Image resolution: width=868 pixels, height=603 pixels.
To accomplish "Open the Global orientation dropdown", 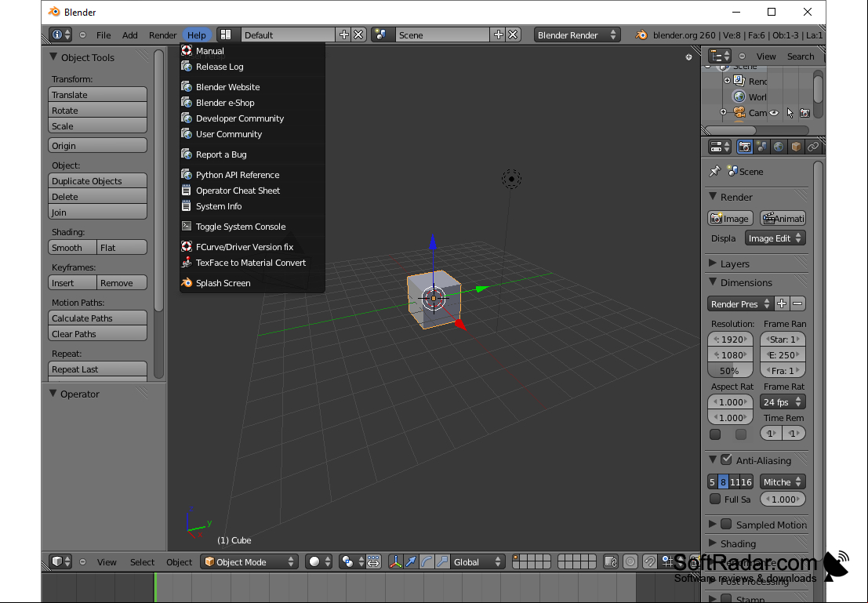I will coord(478,561).
